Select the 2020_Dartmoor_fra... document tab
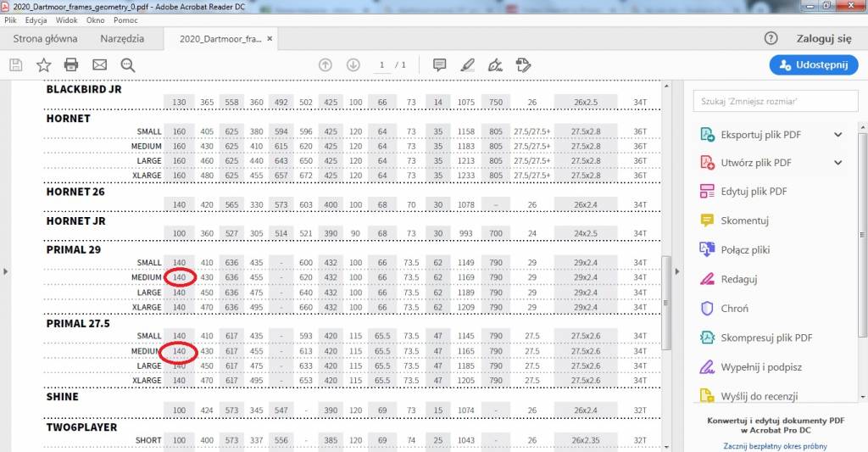 [220, 39]
